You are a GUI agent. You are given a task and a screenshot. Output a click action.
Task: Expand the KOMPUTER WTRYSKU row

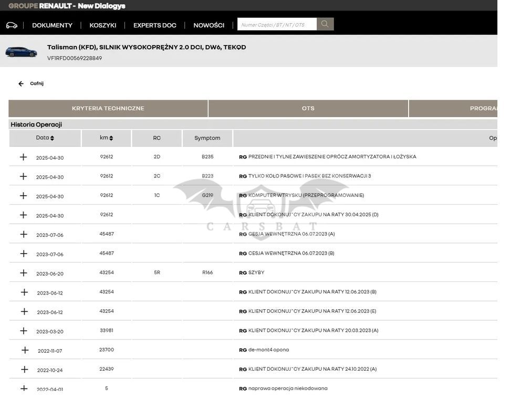(x=23, y=195)
